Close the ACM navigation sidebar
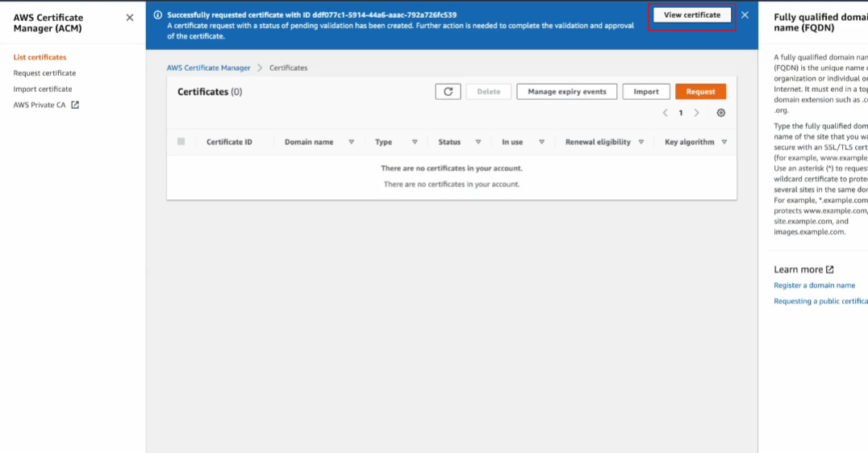 pyautogui.click(x=130, y=18)
